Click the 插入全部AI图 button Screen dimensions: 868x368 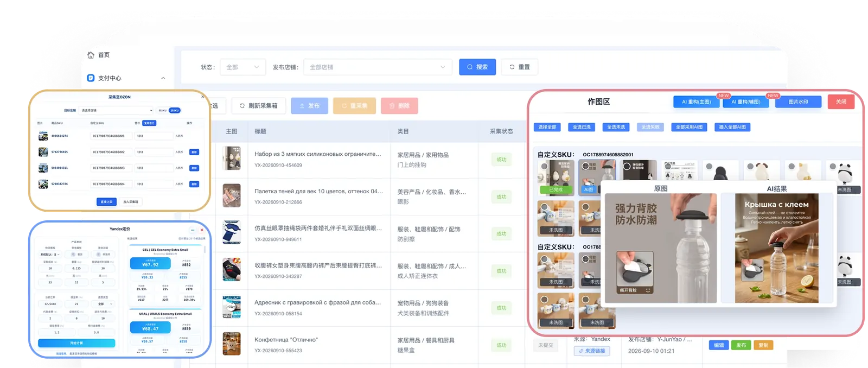click(x=732, y=127)
